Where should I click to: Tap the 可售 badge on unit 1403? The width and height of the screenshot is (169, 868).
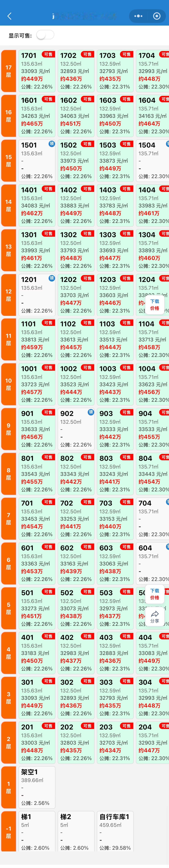tap(127, 189)
